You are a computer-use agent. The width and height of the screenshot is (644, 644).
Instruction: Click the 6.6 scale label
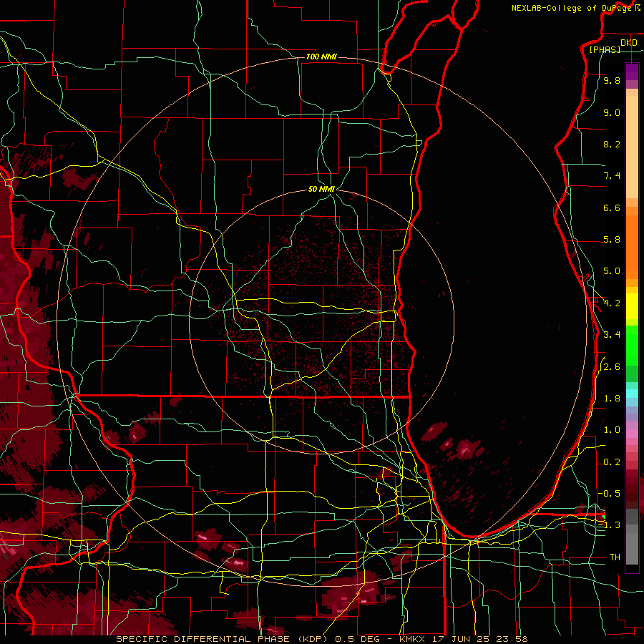point(612,208)
